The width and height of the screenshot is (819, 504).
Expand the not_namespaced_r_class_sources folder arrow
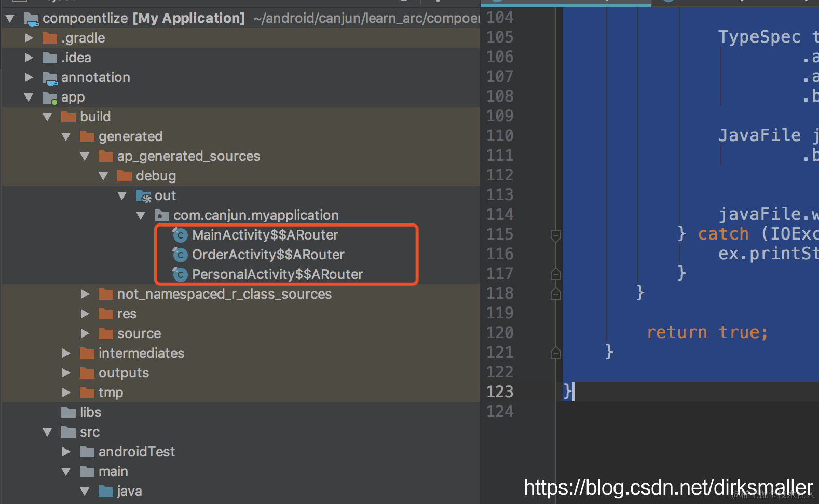point(85,294)
